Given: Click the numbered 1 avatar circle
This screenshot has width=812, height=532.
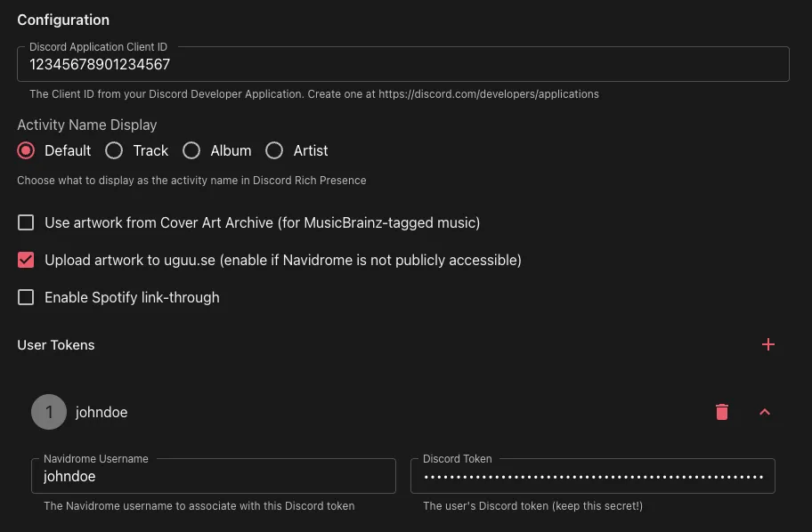Looking at the screenshot, I should point(49,412).
